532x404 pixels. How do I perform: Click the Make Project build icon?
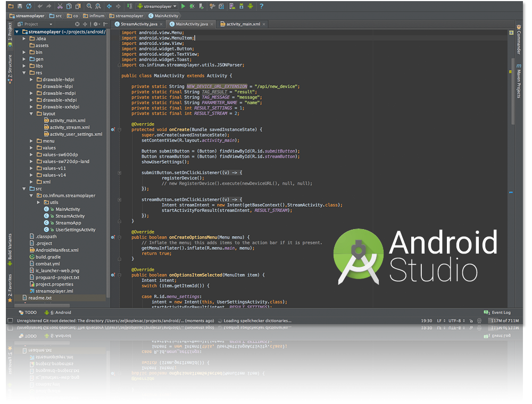coord(130,6)
